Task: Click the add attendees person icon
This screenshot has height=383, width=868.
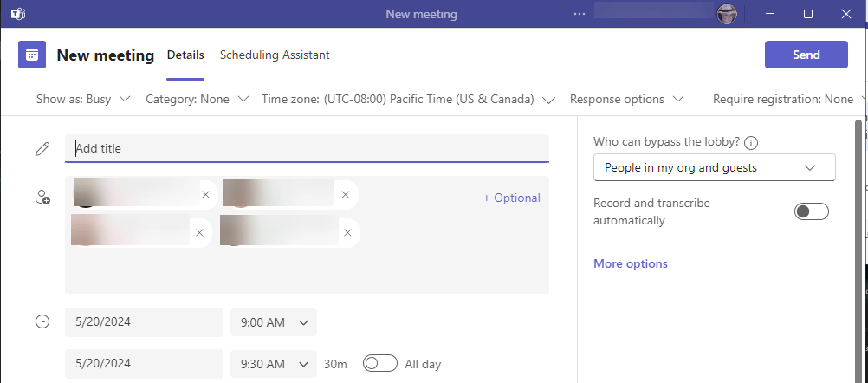Action: [42, 198]
